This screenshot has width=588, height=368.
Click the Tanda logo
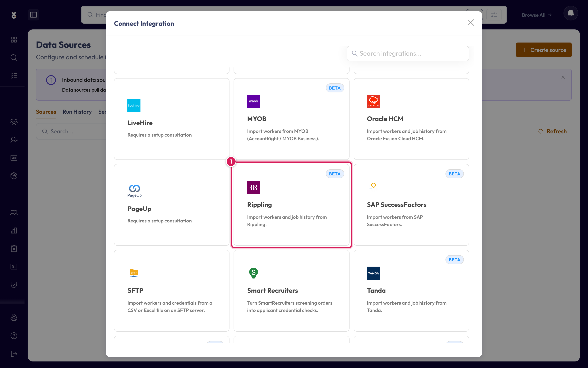point(373,273)
